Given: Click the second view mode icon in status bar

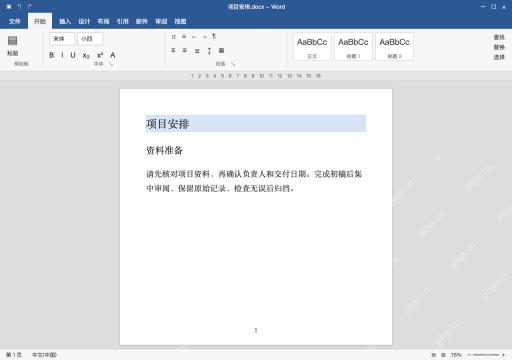Looking at the screenshot, I should (443, 355).
